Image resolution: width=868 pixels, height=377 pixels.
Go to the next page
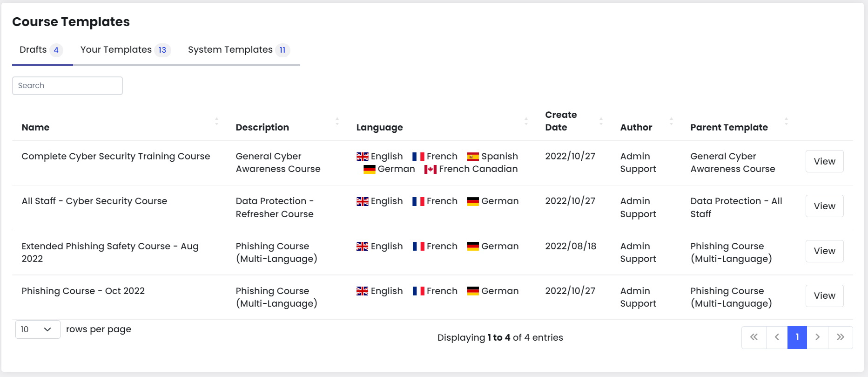point(817,337)
